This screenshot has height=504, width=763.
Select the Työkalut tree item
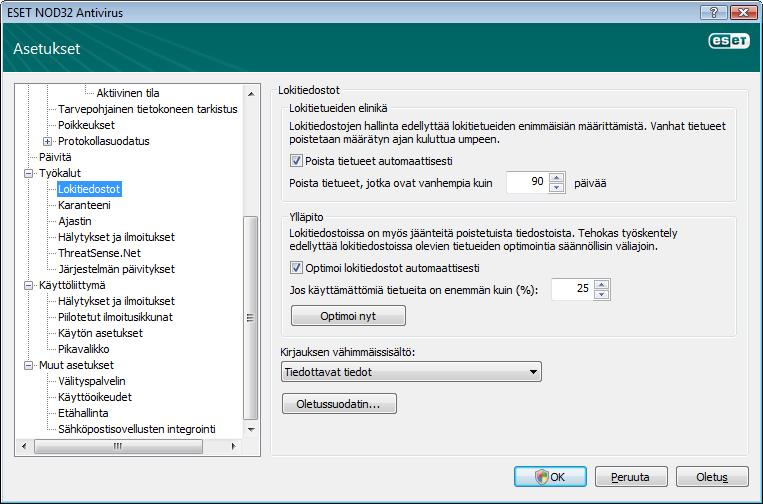tap(60, 173)
